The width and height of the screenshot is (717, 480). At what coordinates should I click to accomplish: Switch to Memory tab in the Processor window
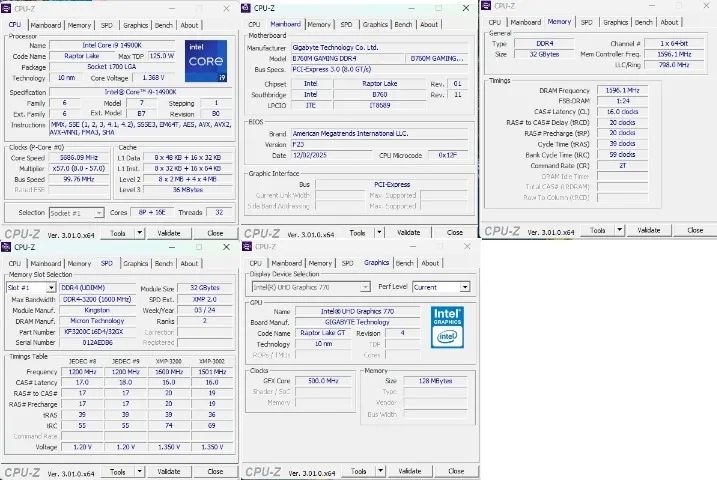coord(79,25)
